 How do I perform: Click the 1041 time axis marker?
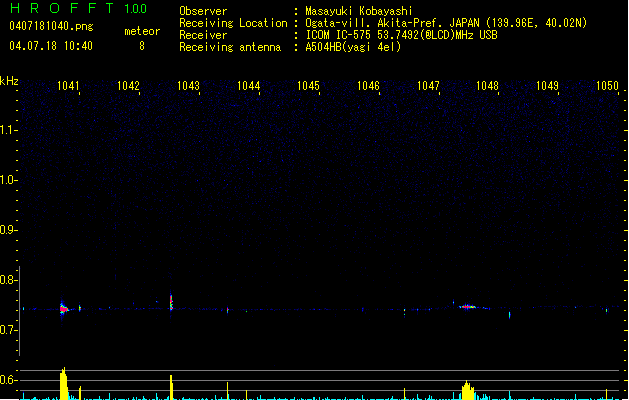(69, 86)
